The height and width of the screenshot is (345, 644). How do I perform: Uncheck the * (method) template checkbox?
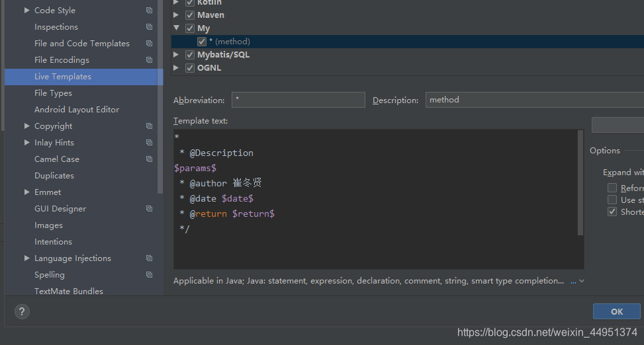[x=202, y=42]
